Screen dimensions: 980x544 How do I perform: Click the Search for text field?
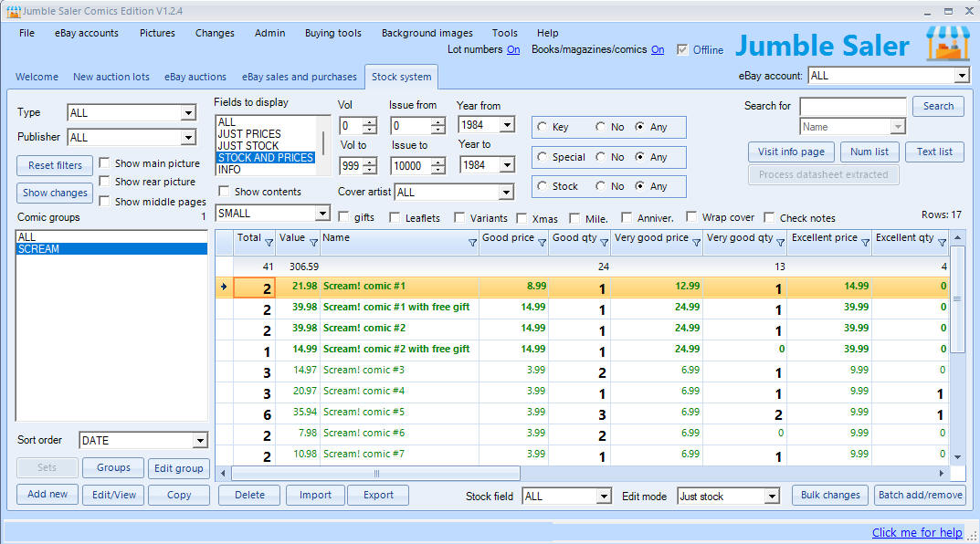click(853, 106)
